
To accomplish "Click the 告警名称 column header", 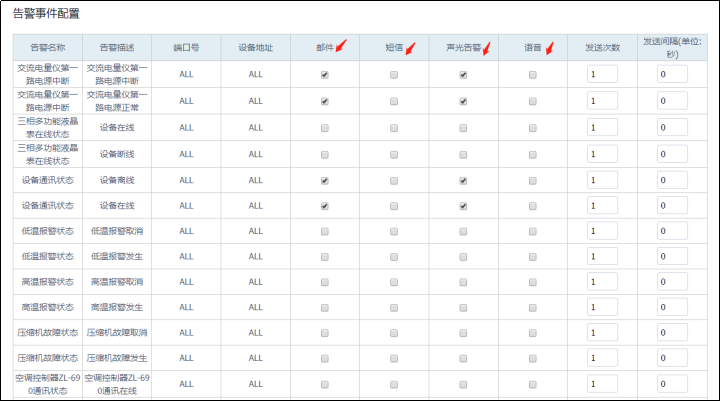I will pos(47,48).
